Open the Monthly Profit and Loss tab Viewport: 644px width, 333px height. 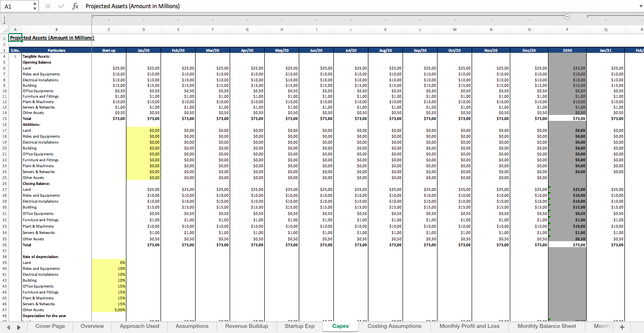(469, 326)
